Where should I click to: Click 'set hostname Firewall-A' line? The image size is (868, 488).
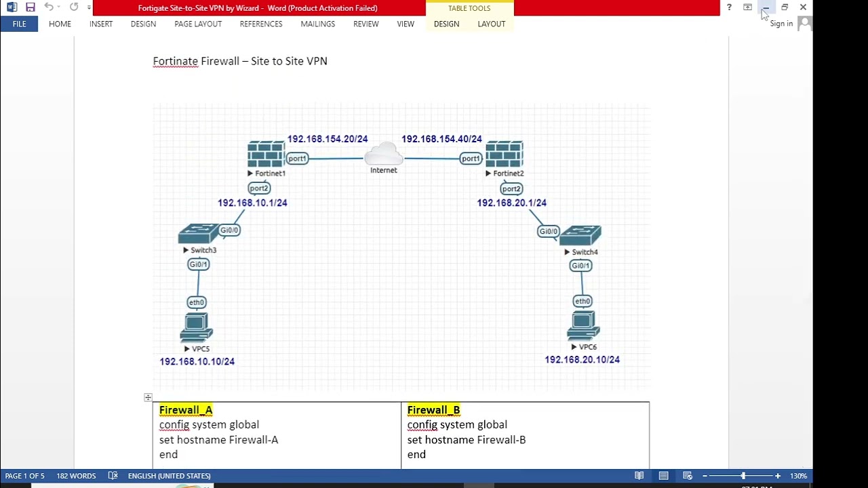[218, 440]
